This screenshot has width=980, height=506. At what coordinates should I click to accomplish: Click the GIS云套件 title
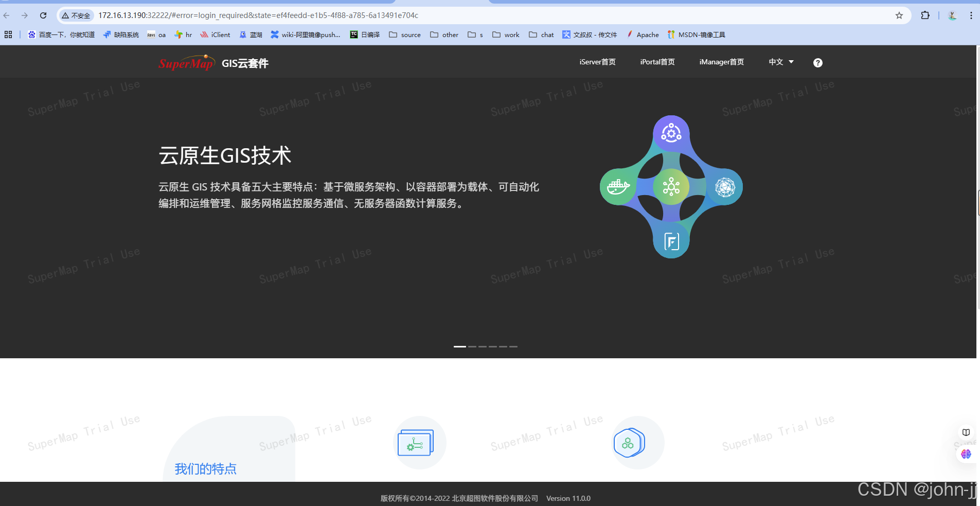[x=245, y=63]
